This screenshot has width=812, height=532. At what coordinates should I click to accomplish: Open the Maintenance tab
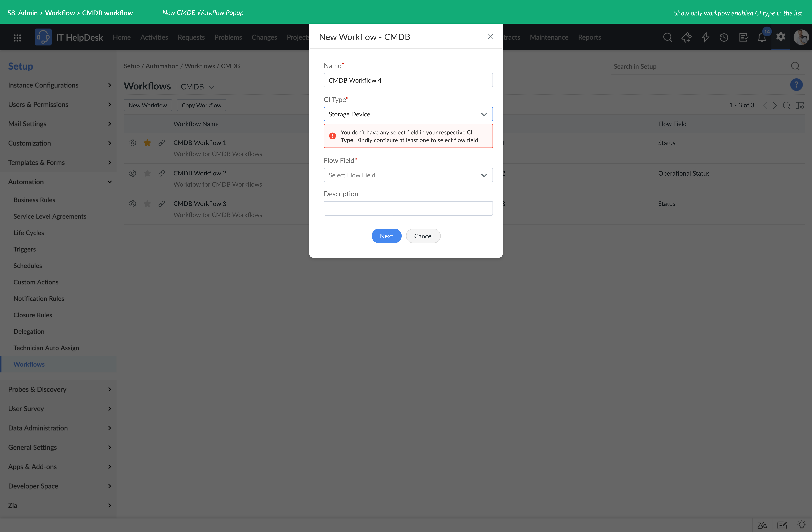click(x=549, y=37)
